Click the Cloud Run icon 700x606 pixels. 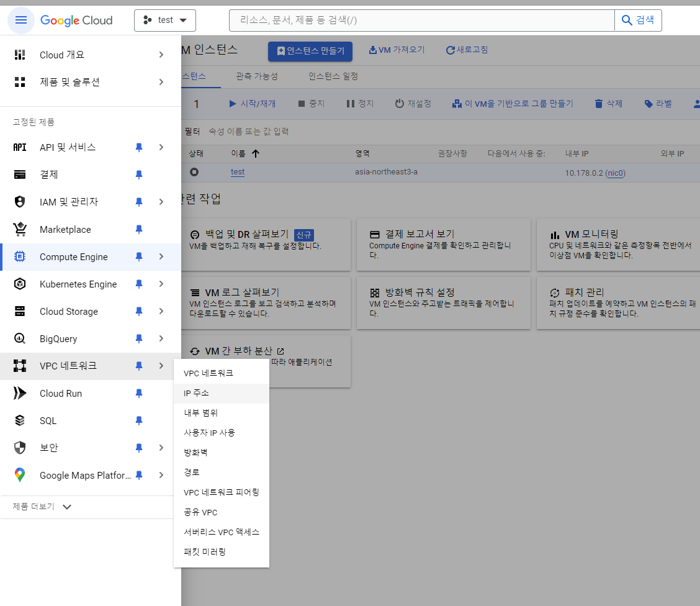coord(20,393)
